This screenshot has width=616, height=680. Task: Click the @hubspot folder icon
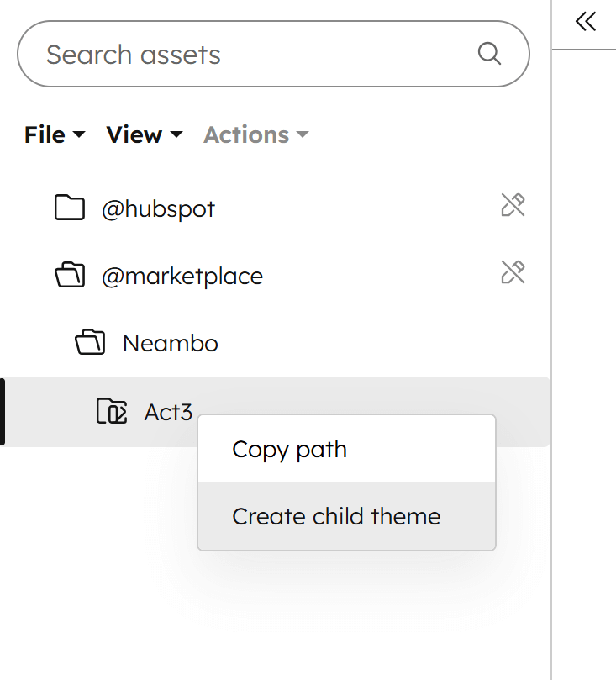71,208
